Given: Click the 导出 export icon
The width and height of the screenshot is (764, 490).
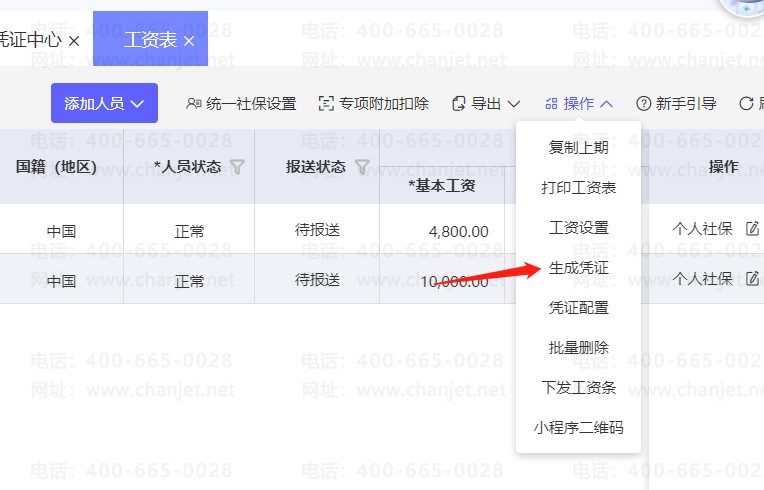Looking at the screenshot, I should [x=458, y=103].
